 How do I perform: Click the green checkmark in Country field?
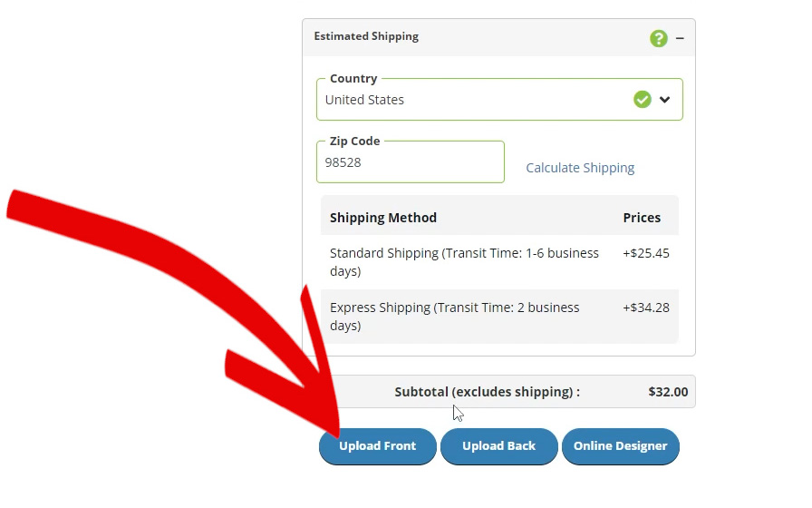coord(643,99)
